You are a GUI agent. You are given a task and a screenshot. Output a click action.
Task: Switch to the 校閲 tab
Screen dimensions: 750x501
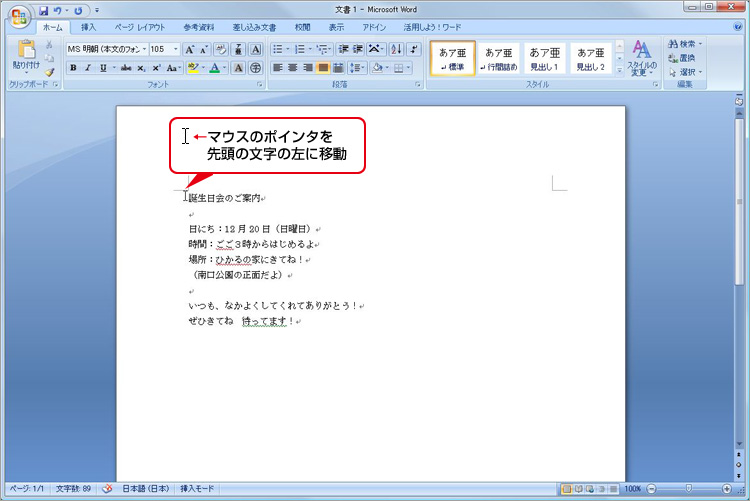[x=302, y=27]
